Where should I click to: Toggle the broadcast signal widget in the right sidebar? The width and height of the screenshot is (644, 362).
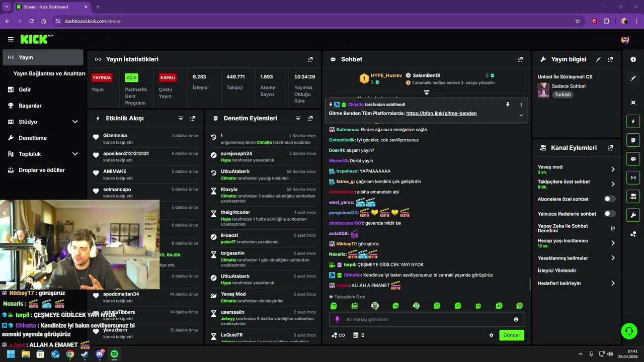point(633,177)
